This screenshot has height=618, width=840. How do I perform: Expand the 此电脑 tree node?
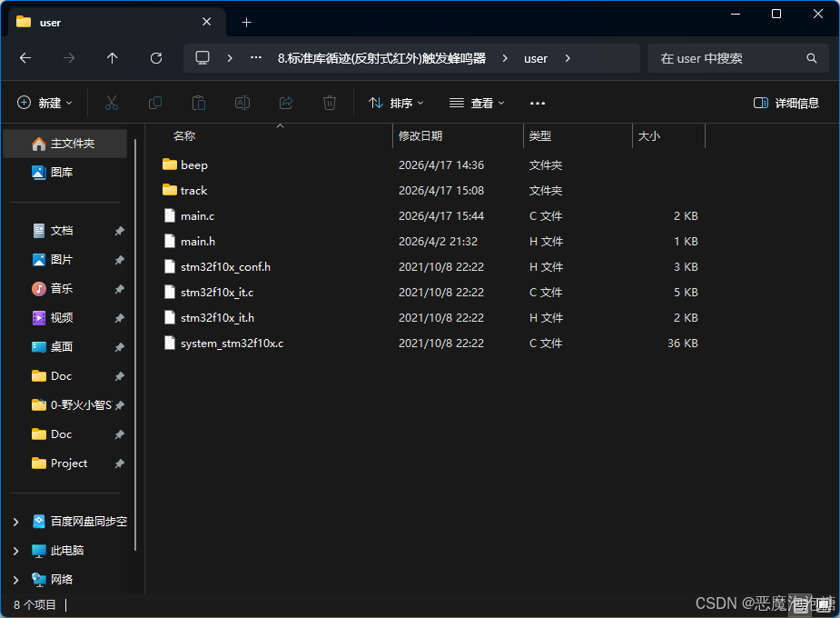(x=16, y=551)
